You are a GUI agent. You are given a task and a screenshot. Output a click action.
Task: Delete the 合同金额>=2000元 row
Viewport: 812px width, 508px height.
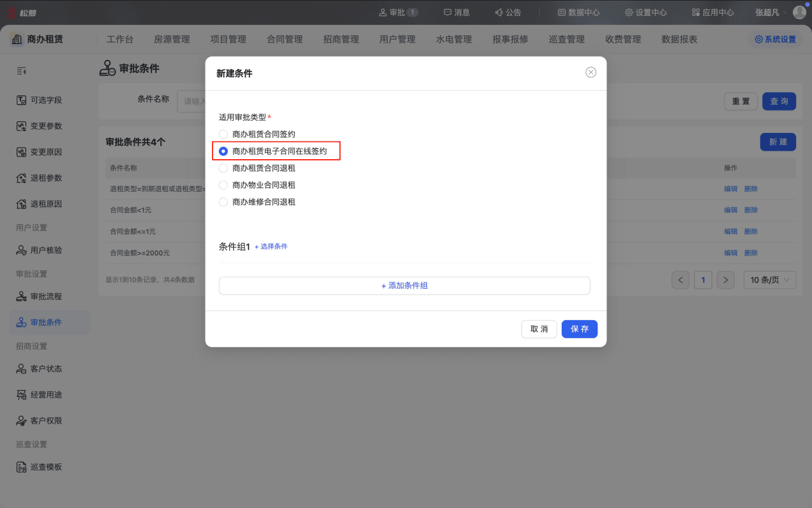[751, 253]
